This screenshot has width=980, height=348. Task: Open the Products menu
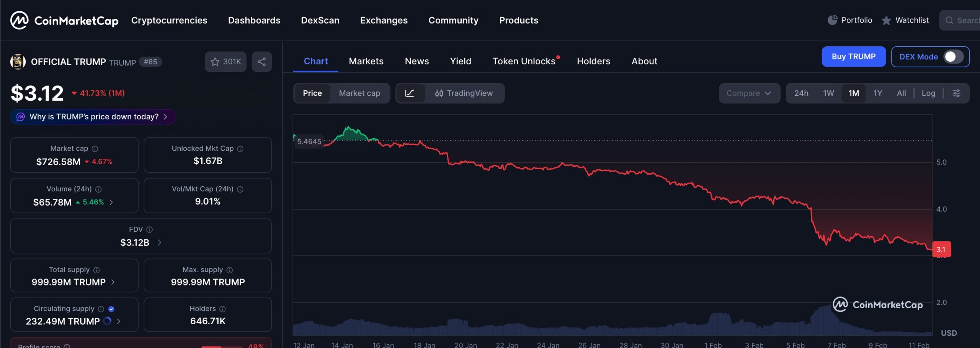pyautogui.click(x=519, y=20)
